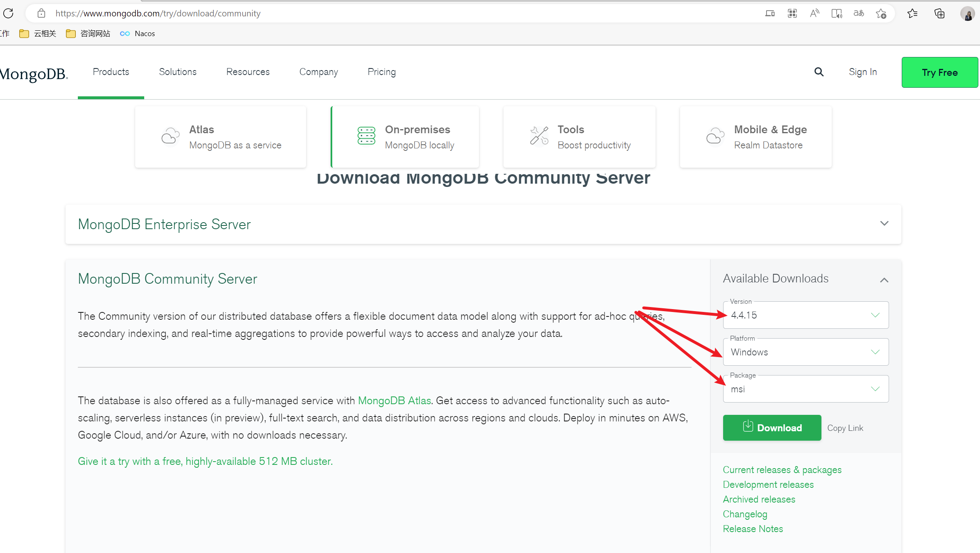Open the Changelog link

pos(745,514)
